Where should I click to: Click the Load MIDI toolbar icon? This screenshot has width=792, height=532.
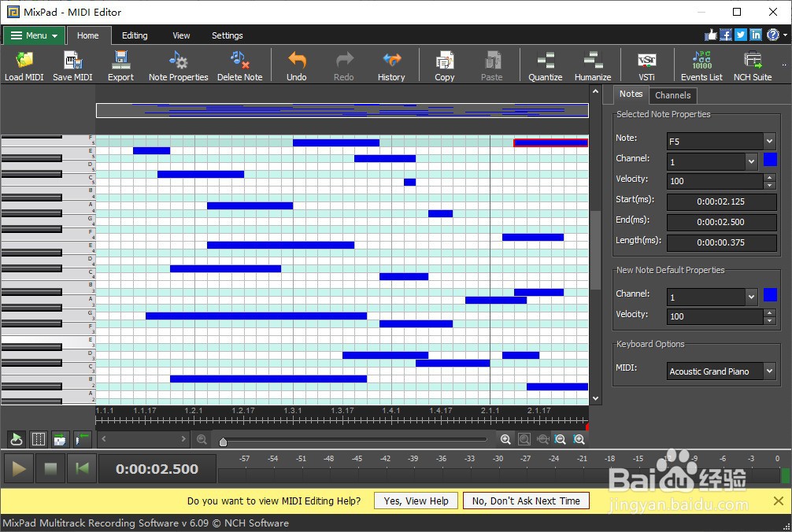(x=24, y=65)
